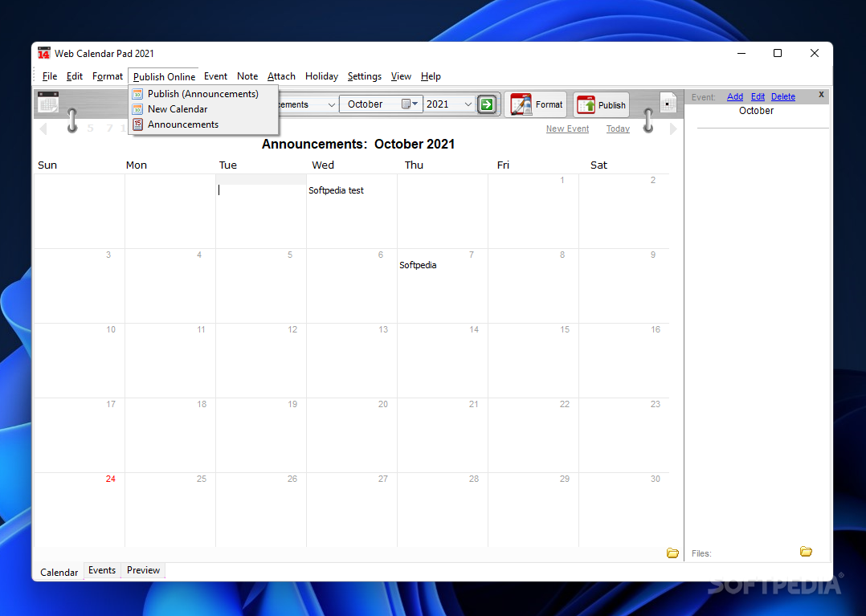Viewport: 866px width, 616px height.
Task: Select the October 5 day cell
Action: (x=260, y=286)
